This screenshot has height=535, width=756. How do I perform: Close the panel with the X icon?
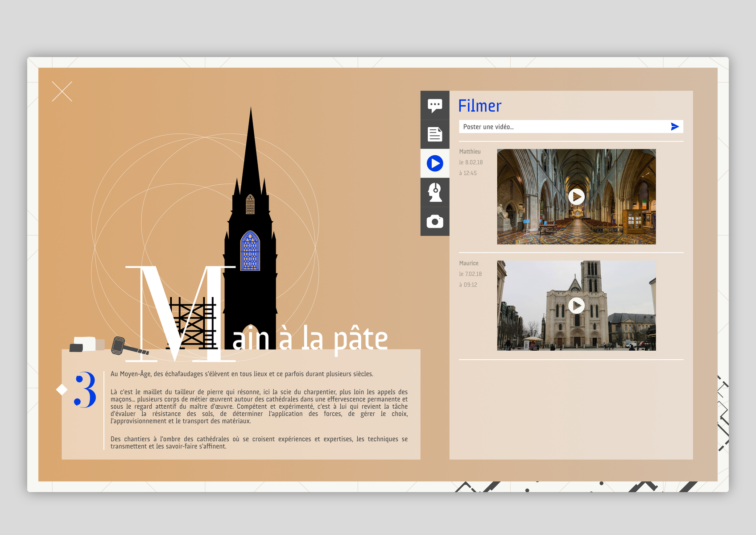[62, 91]
